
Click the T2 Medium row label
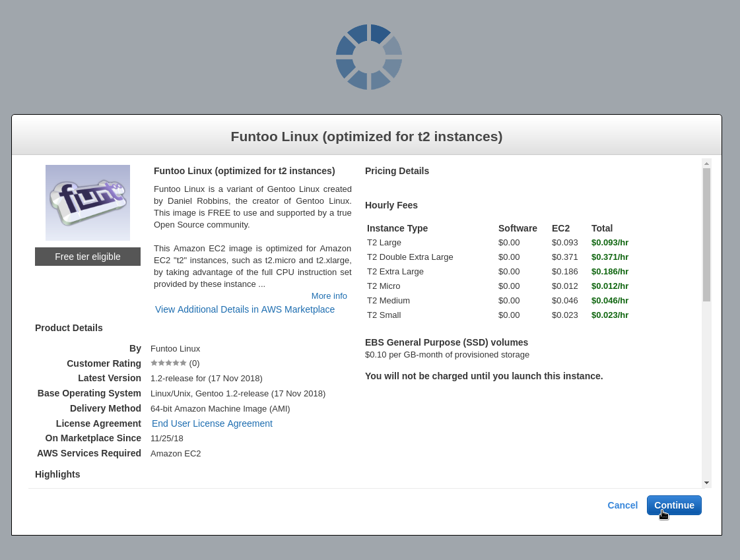tap(388, 301)
